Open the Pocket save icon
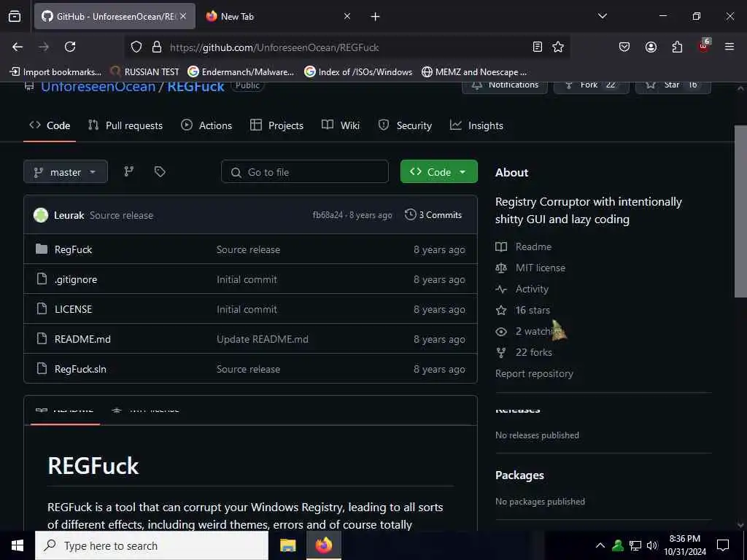This screenshot has width=747, height=560. click(624, 47)
